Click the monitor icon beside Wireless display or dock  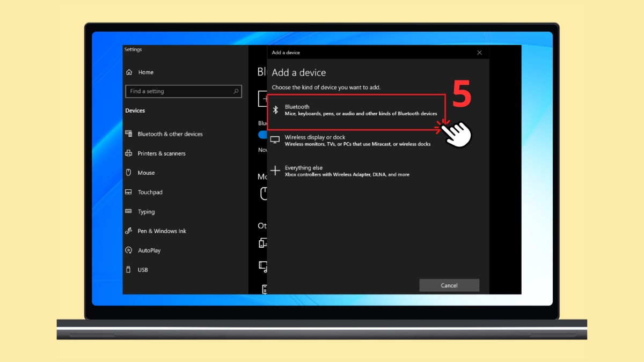point(275,139)
